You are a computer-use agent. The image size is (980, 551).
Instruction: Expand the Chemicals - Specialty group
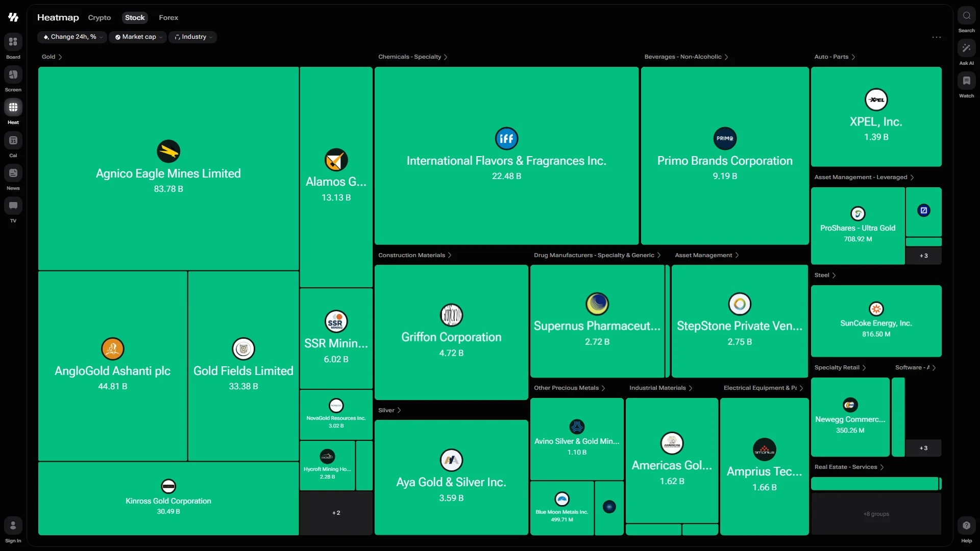point(413,57)
